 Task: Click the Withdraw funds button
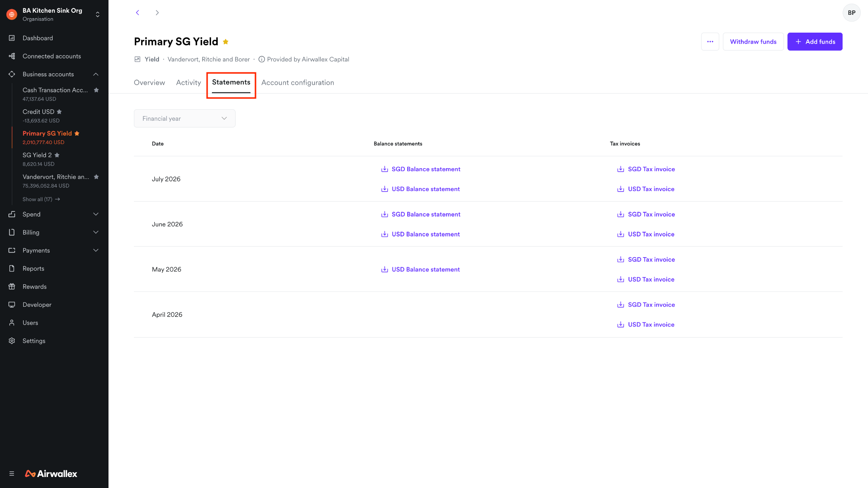(753, 42)
